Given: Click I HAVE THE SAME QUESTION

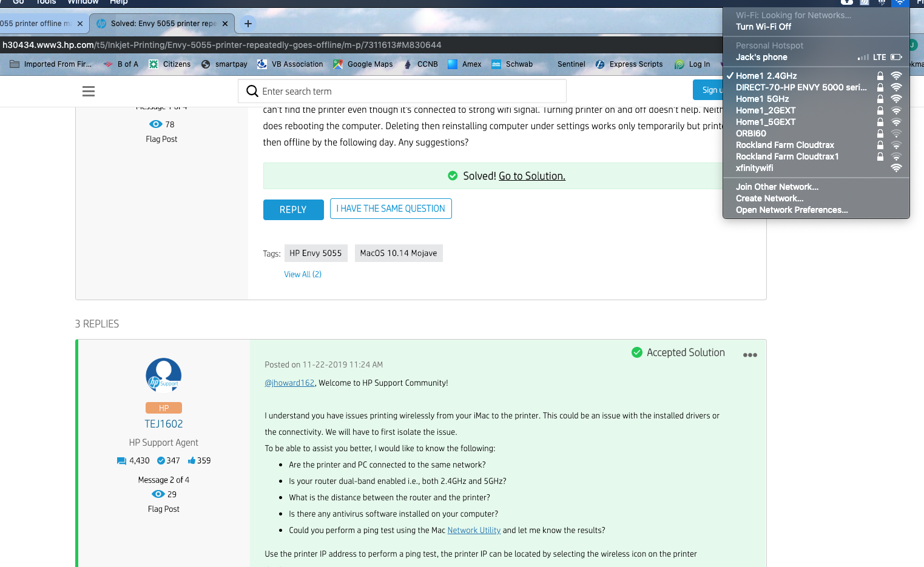Looking at the screenshot, I should tap(391, 209).
